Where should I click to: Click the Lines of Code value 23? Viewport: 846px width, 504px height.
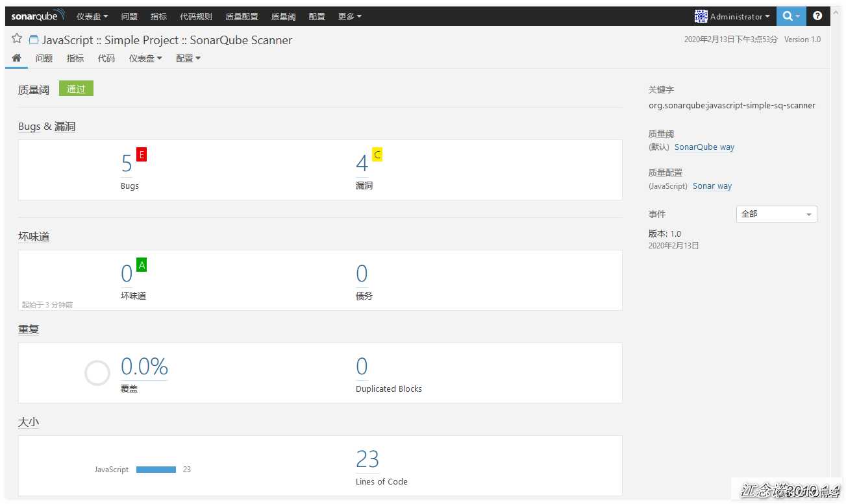point(367,459)
